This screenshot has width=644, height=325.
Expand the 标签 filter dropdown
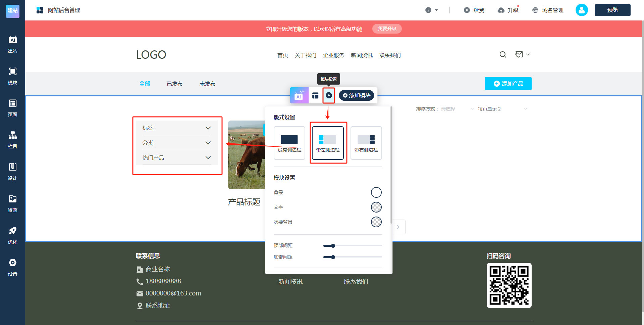point(177,128)
